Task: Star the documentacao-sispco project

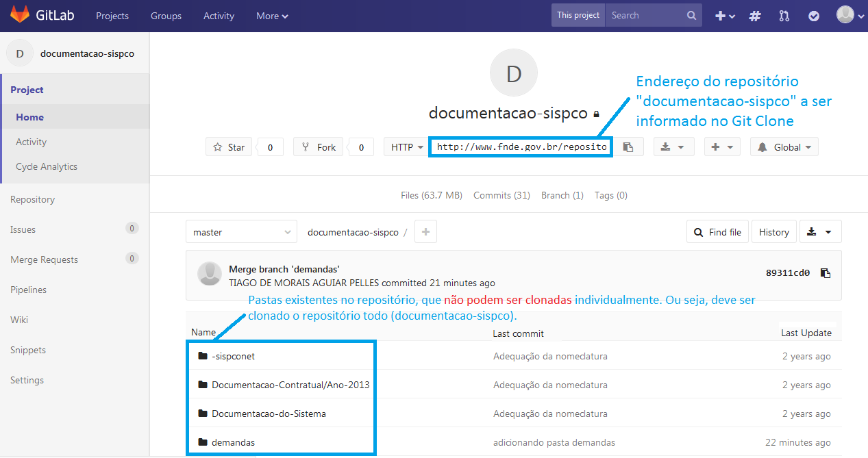Action: pos(229,147)
